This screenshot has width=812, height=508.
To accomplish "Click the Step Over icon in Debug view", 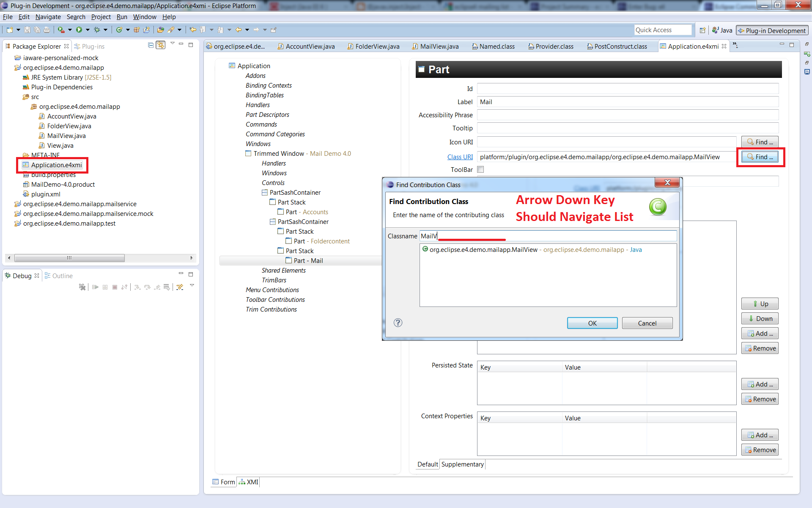I will point(147,287).
